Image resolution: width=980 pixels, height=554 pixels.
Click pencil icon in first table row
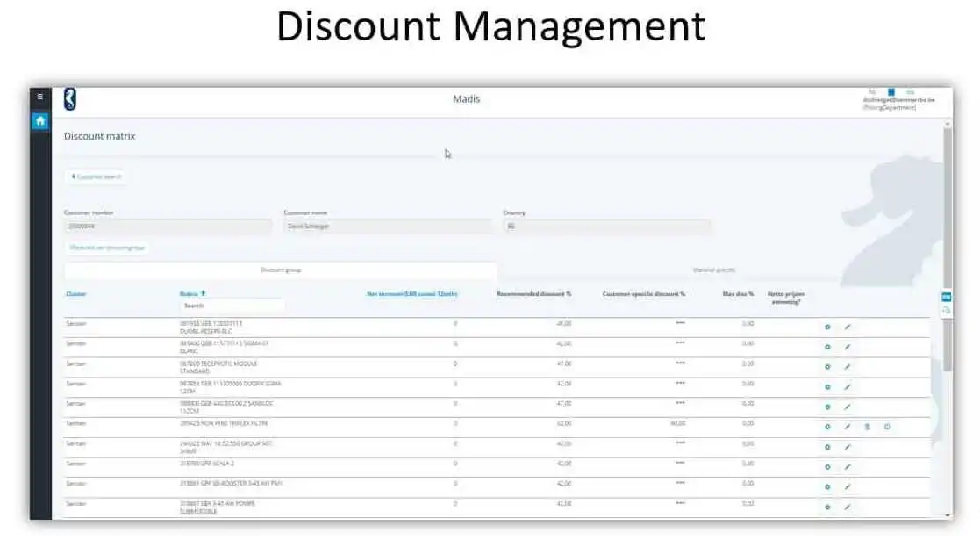[848, 327]
